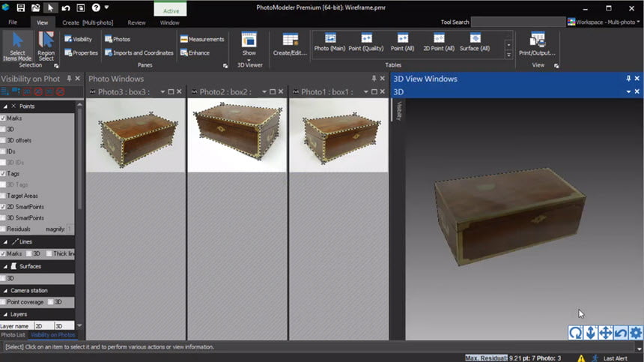Open Print/Output view options
The width and height of the screenshot is (644, 362).
537,44
